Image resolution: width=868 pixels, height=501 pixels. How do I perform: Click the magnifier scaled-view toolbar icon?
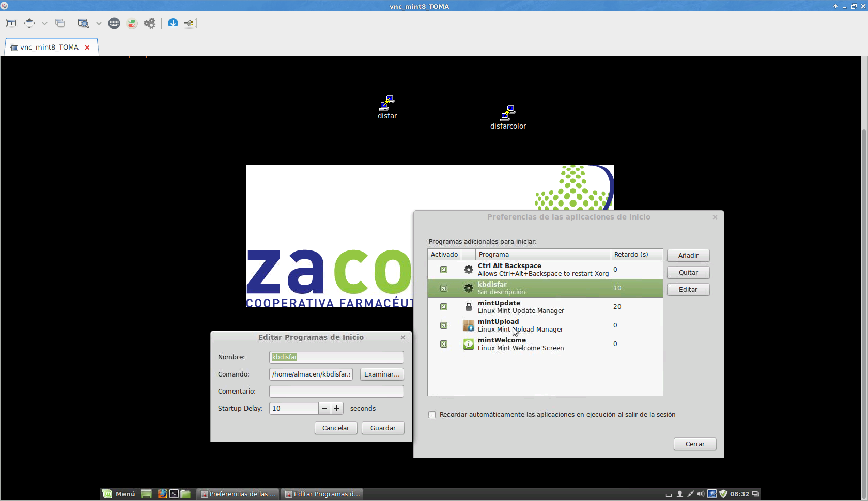[83, 23]
